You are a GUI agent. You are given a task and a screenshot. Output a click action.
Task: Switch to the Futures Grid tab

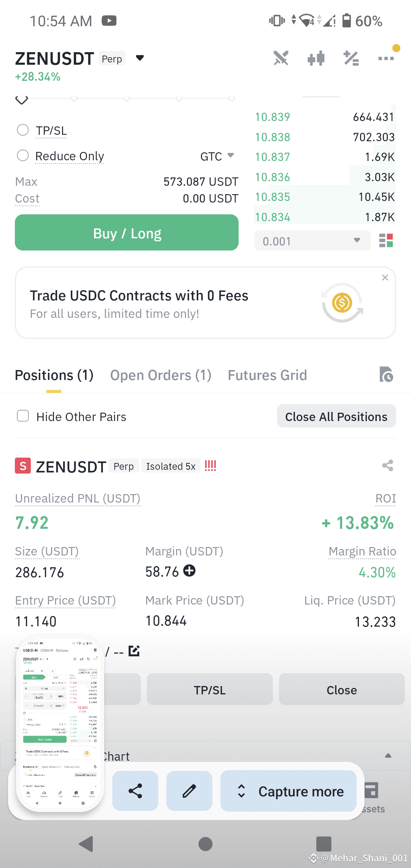tap(267, 375)
